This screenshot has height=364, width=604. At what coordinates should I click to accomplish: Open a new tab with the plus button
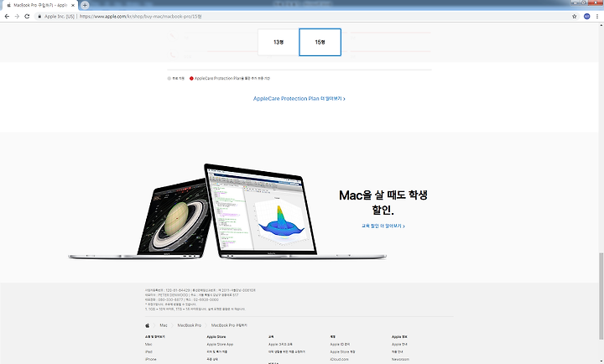point(85,5)
